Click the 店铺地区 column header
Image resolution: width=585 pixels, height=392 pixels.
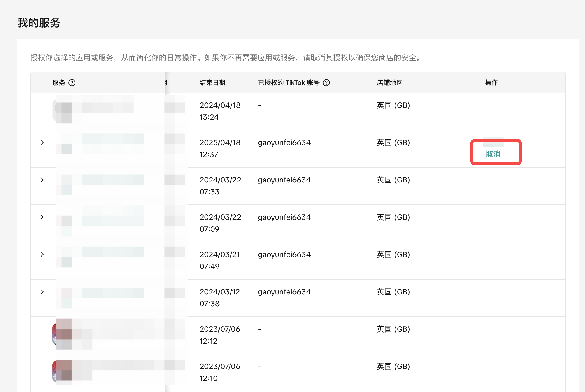point(390,83)
